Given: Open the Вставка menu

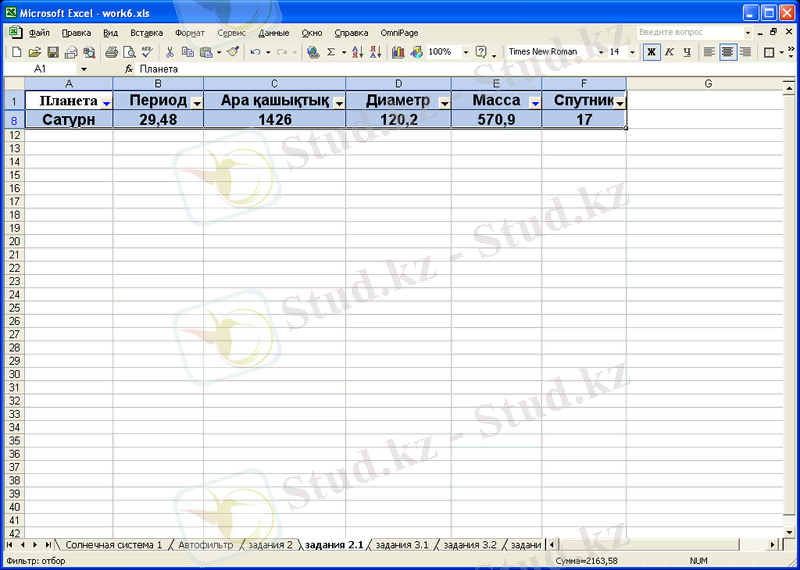Looking at the screenshot, I should (x=147, y=33).
